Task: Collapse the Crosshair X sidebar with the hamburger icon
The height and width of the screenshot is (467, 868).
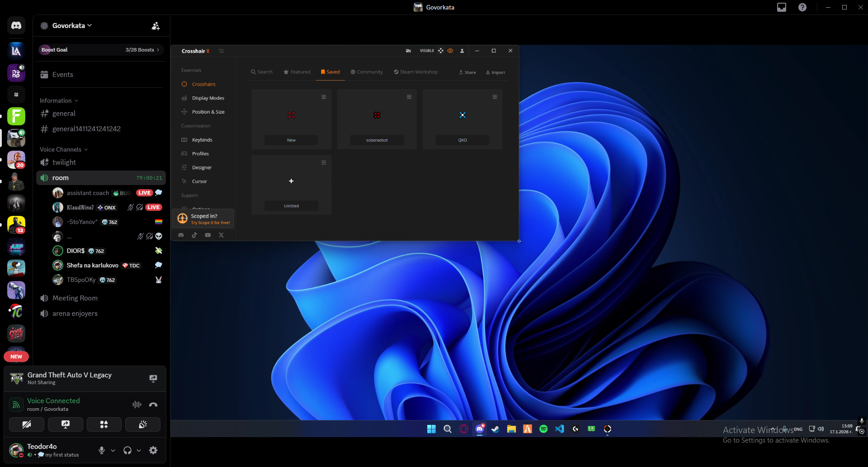Action: coord(221,51)
